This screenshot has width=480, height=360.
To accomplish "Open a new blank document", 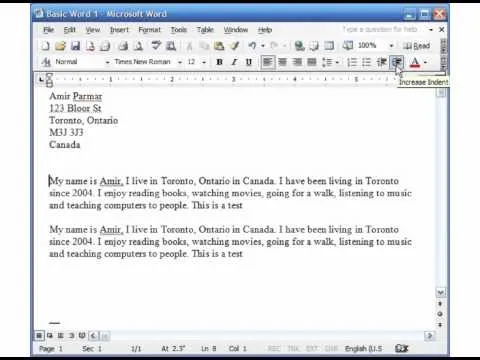I will point(45,46).
